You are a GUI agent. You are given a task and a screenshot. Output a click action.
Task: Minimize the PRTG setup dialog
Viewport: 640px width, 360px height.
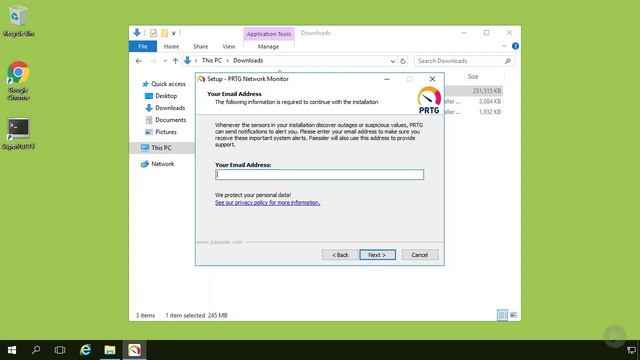click(387, 79)
